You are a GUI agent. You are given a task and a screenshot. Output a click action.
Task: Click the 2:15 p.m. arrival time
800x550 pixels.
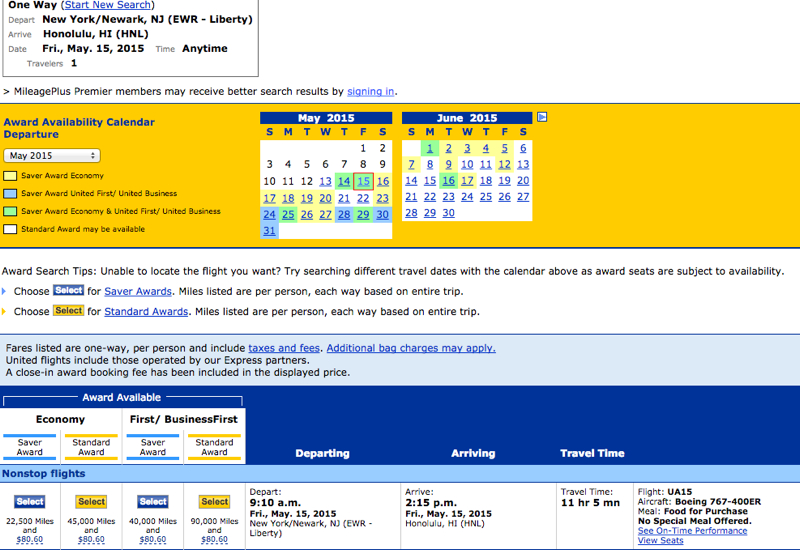431,503
